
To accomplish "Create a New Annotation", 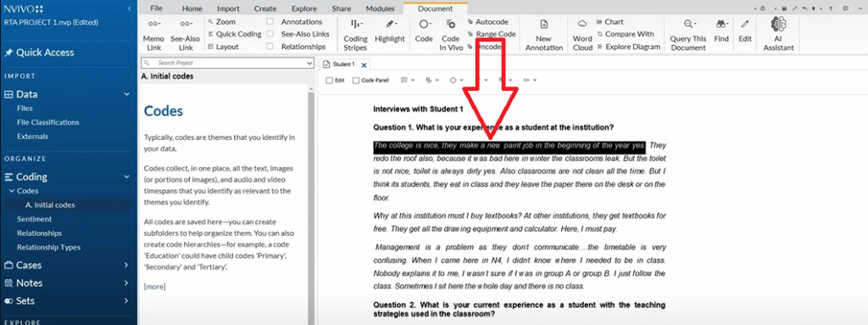I will tap(543, 35).
